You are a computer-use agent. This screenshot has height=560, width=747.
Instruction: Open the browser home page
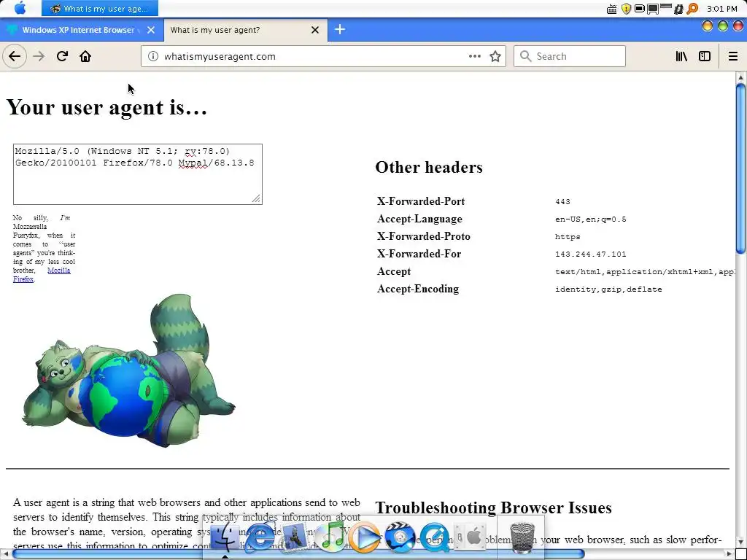click(85, 56)
